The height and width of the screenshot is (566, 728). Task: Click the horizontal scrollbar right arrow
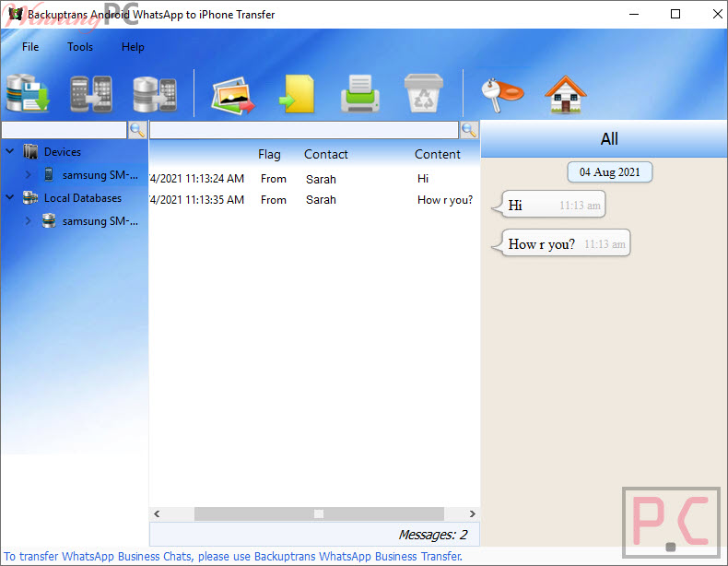point(472,513)
